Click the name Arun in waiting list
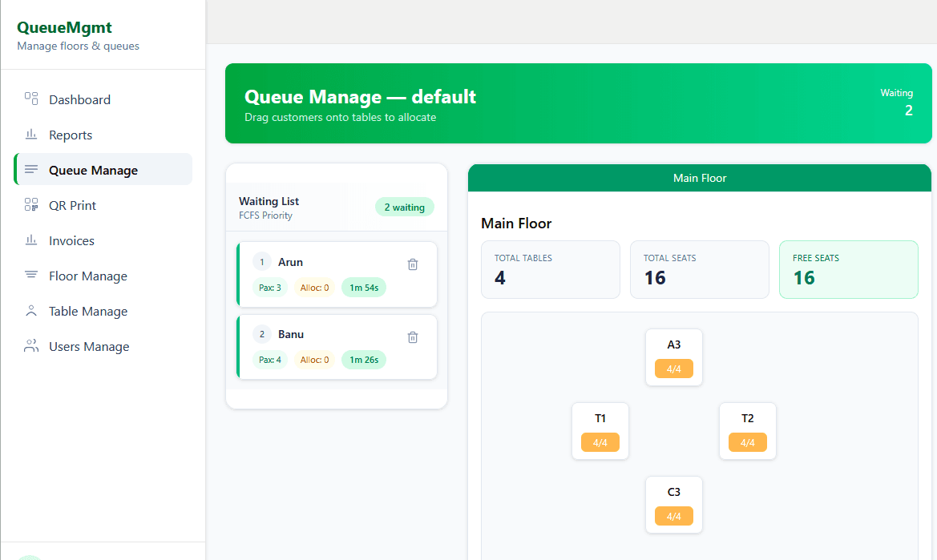937x560 pixels. (290, 262)
